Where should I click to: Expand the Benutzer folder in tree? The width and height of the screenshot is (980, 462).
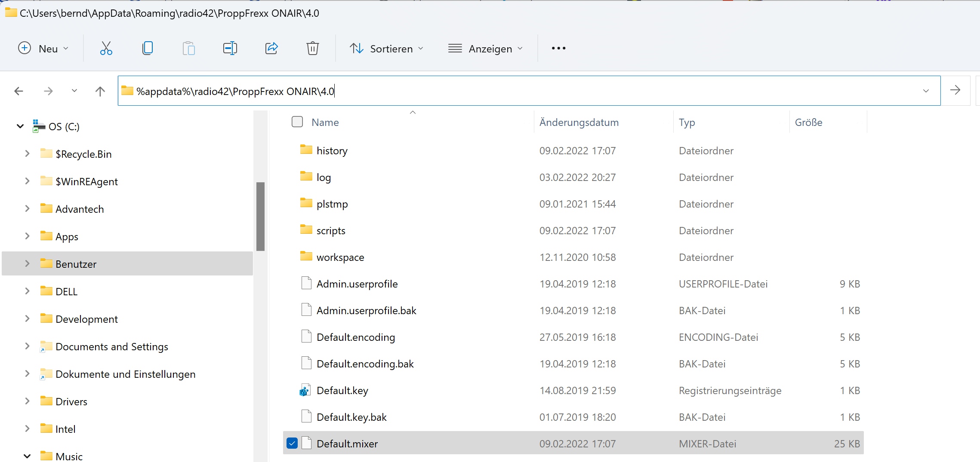click(x=27, y=263)
